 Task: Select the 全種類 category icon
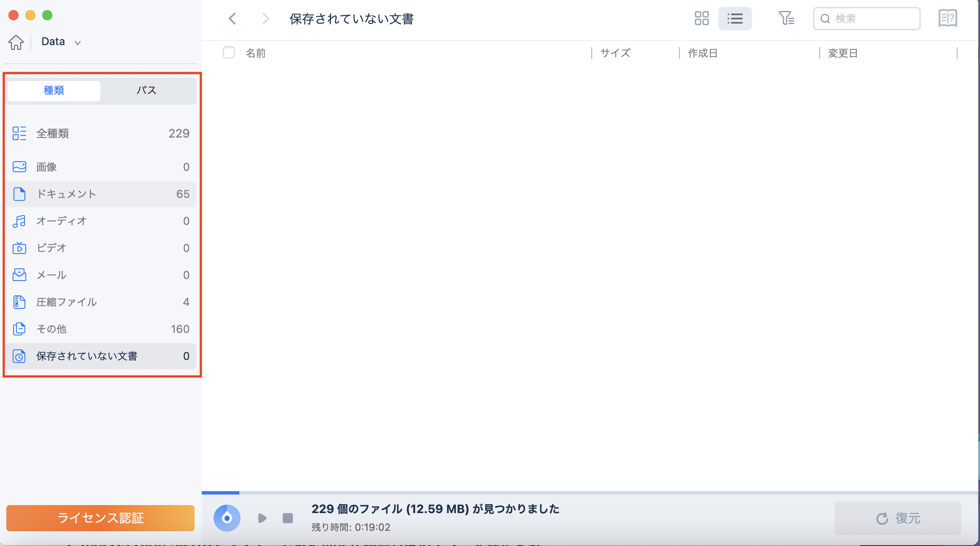[x=19, y=133]
